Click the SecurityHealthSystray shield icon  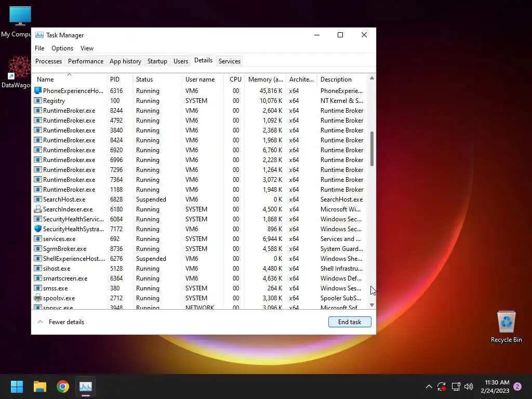(x=37, y=229)
